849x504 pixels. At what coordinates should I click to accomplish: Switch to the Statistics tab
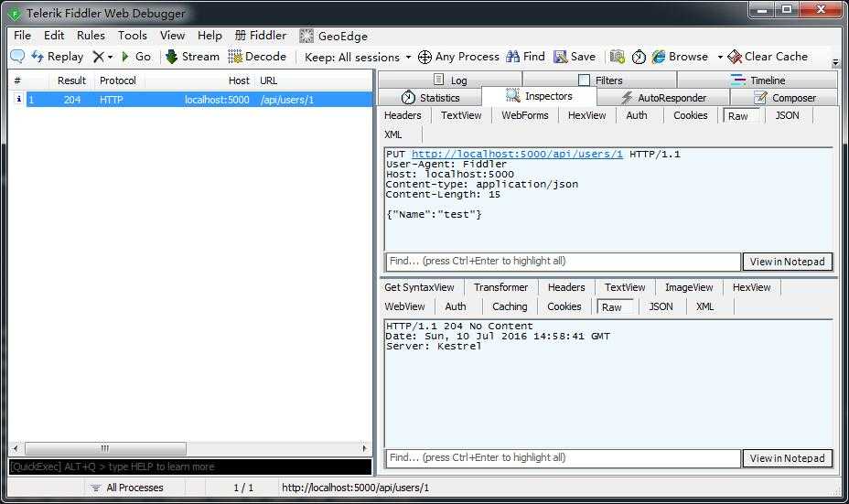pyautogui.click(x=431, y=98)
